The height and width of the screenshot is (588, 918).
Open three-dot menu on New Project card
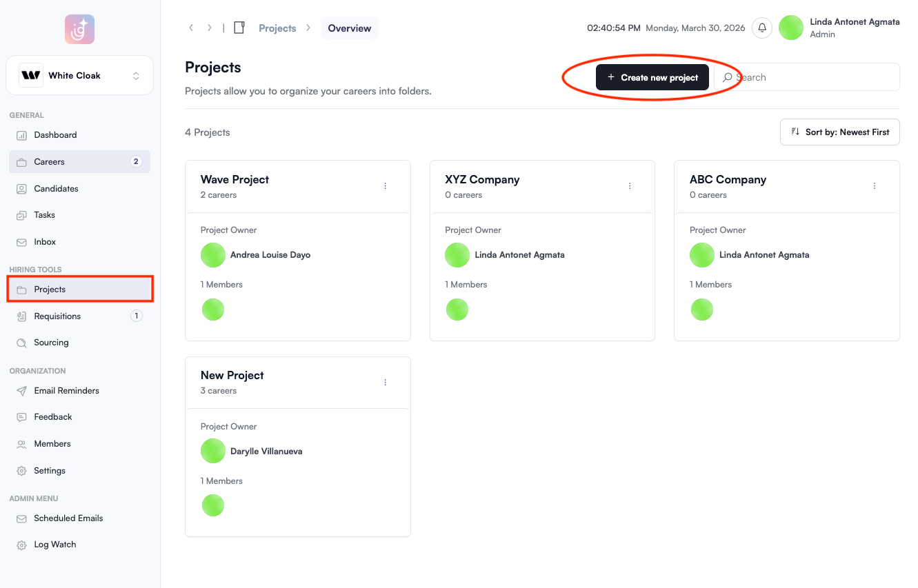point(385,383)
